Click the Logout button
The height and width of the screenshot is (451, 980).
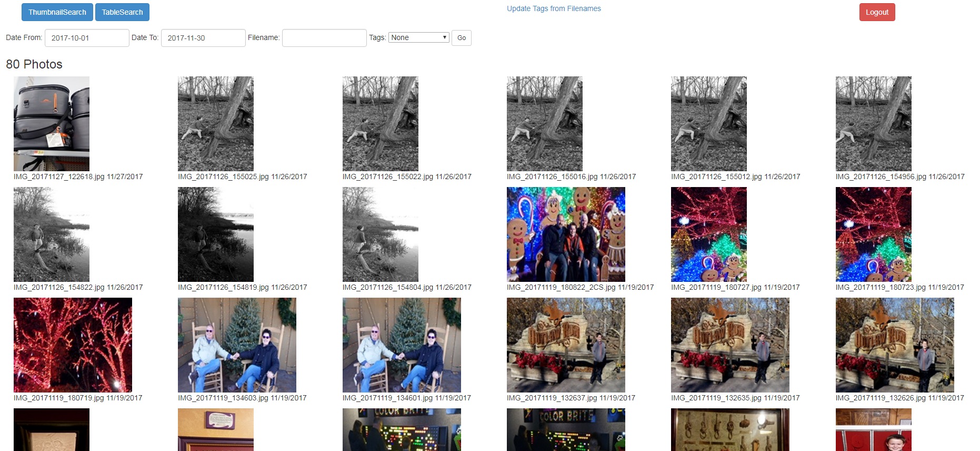877,12
